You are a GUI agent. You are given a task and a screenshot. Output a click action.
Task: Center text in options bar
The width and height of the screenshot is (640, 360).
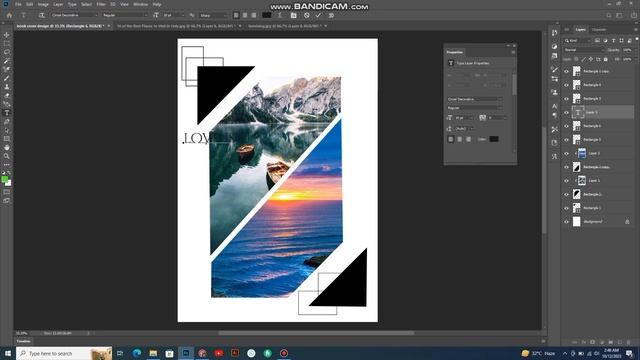pyautogui.click(x=245, y=16)
